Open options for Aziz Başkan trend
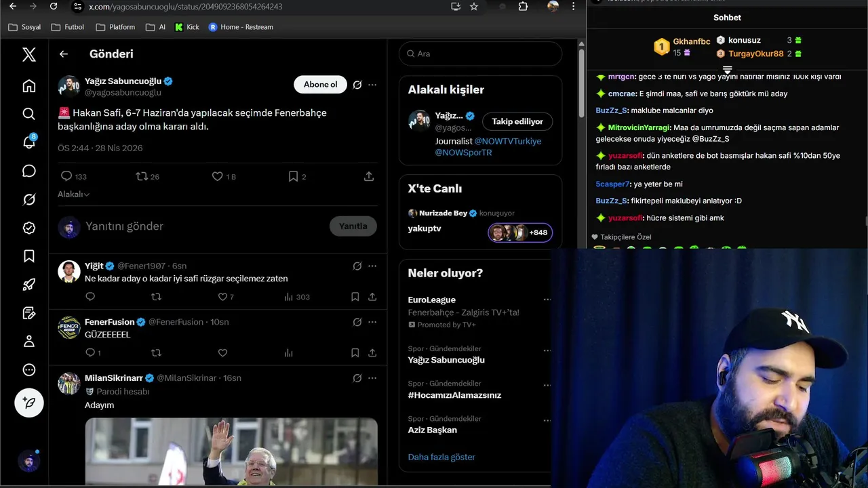868x488 pixels. click(x=547, y=421)
